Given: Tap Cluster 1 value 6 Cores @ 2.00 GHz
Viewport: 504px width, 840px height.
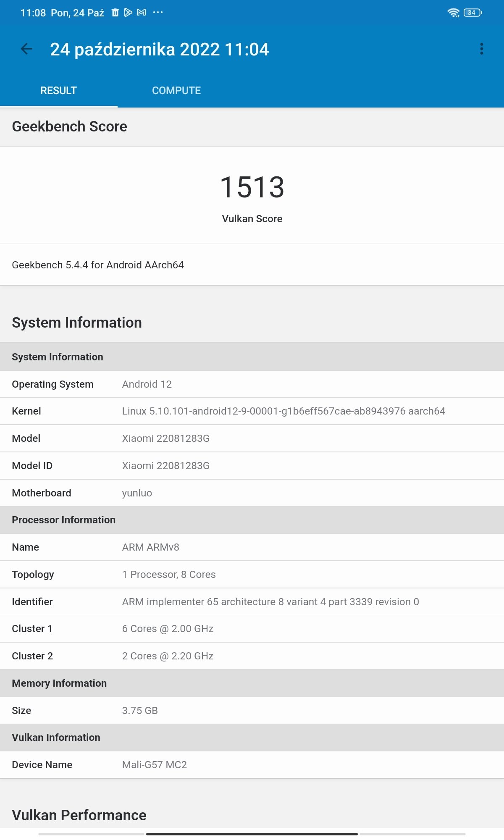Looking at the screenshot, I should [x=168, y=629].
